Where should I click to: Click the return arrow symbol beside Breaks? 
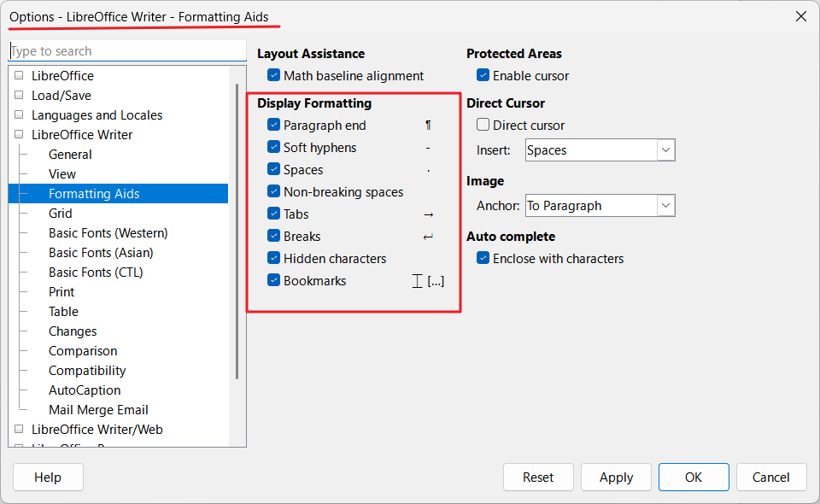(x=428, y=237)
